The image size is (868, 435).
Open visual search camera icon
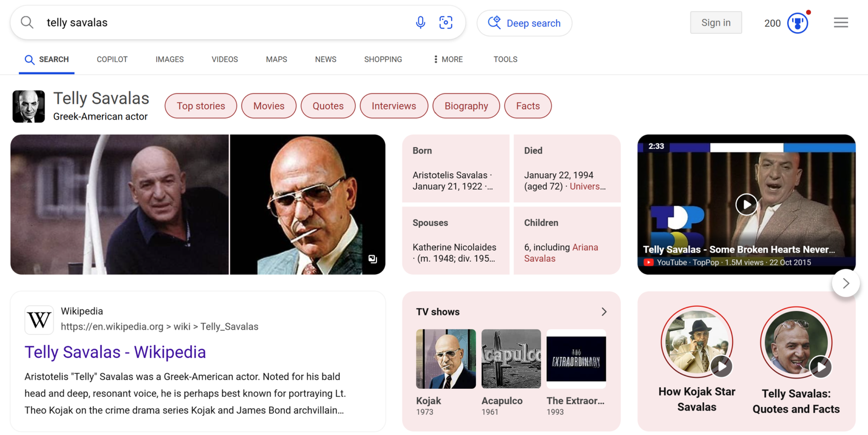(x=446, y=23)
